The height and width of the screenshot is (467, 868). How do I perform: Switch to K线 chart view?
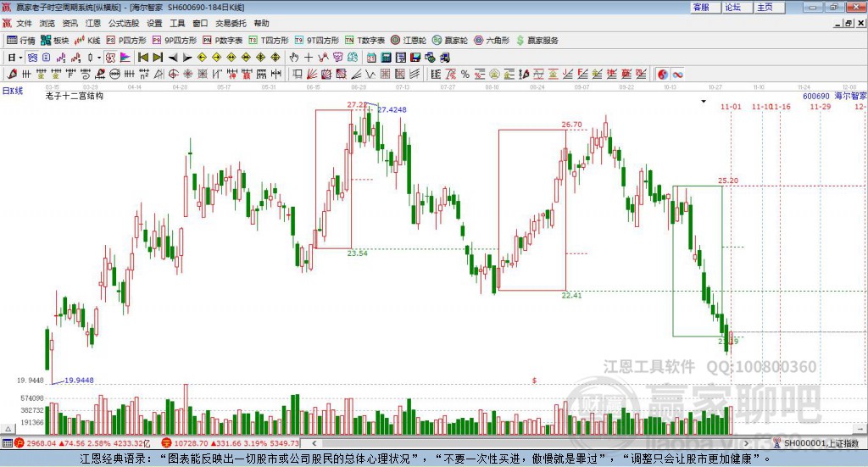87,41
